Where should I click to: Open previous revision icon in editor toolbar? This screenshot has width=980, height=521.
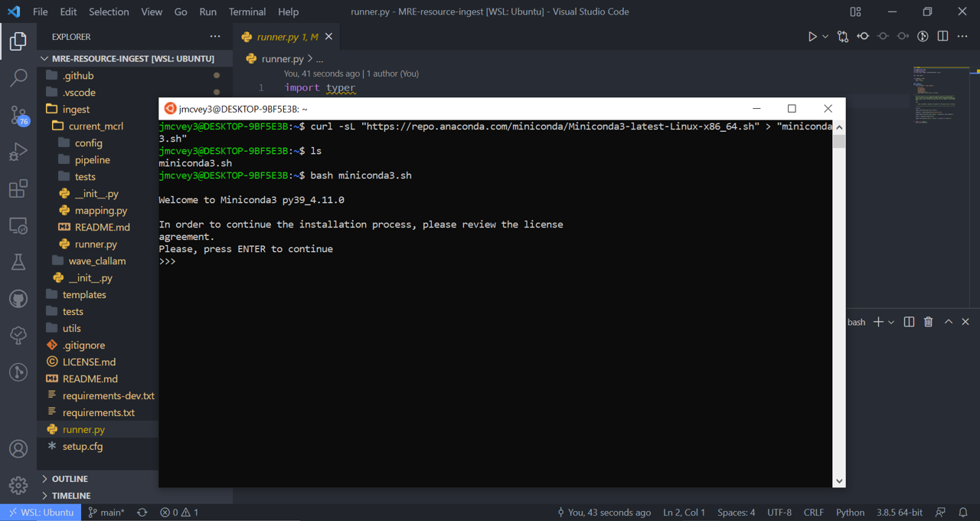tap(863, 37)
